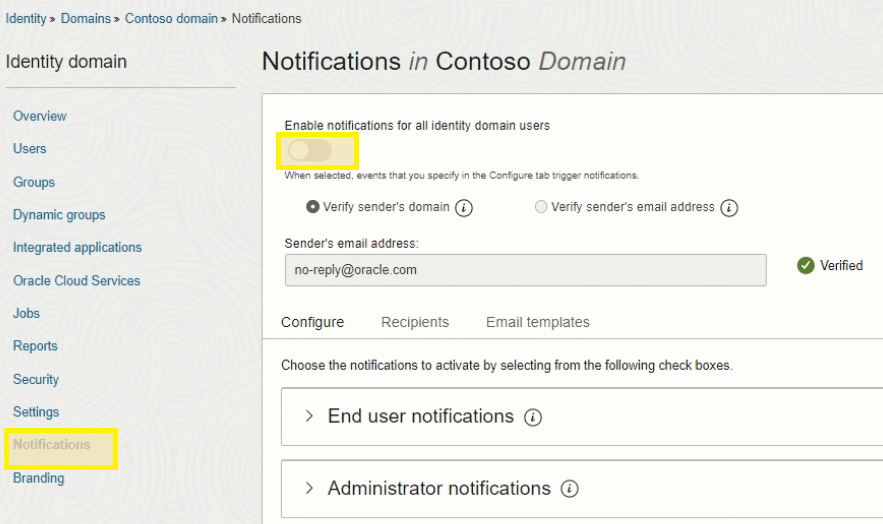Open Reports in the sidebar
Viewport: 883px width, 524px height.
[x=35, y=346]
